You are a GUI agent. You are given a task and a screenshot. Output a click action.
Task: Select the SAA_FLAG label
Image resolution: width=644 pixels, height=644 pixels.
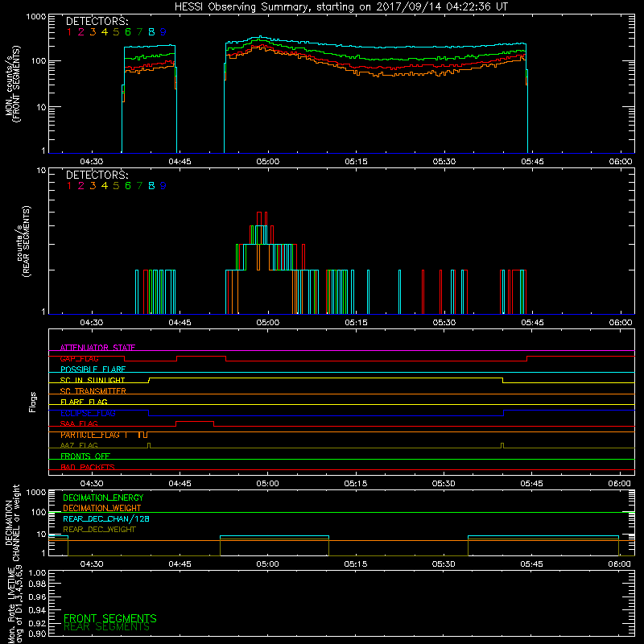(79, 423)
